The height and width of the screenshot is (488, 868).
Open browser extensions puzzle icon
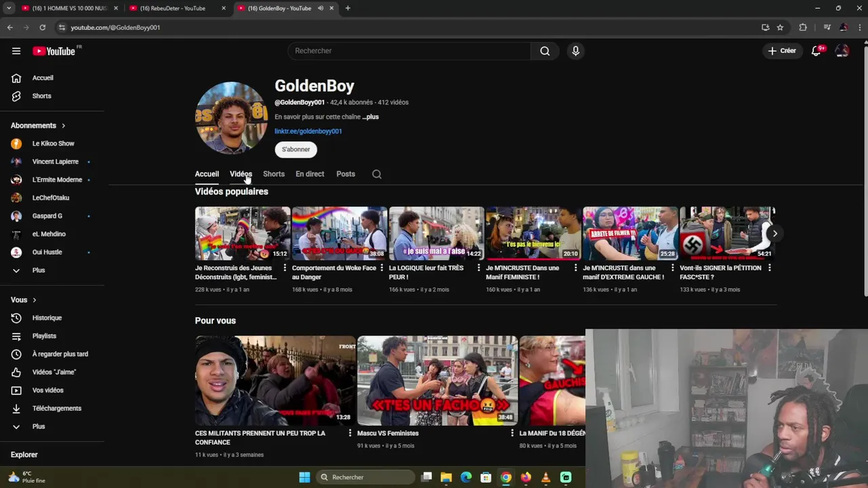click(803, 27)
